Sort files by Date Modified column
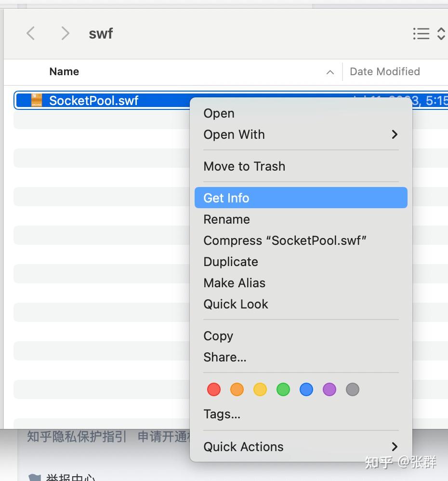Image resolution: width=448 pixels, height=481 pixels. coord(384,71)
